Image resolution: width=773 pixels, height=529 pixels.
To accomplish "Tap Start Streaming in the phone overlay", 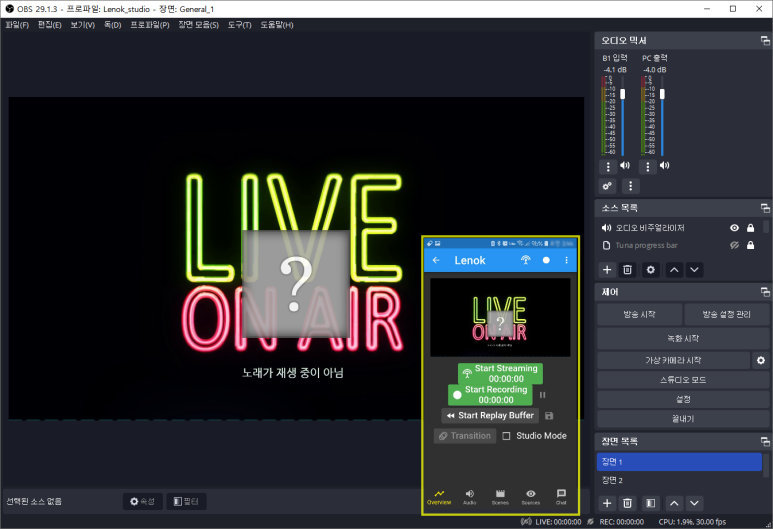I will [500, 374].
